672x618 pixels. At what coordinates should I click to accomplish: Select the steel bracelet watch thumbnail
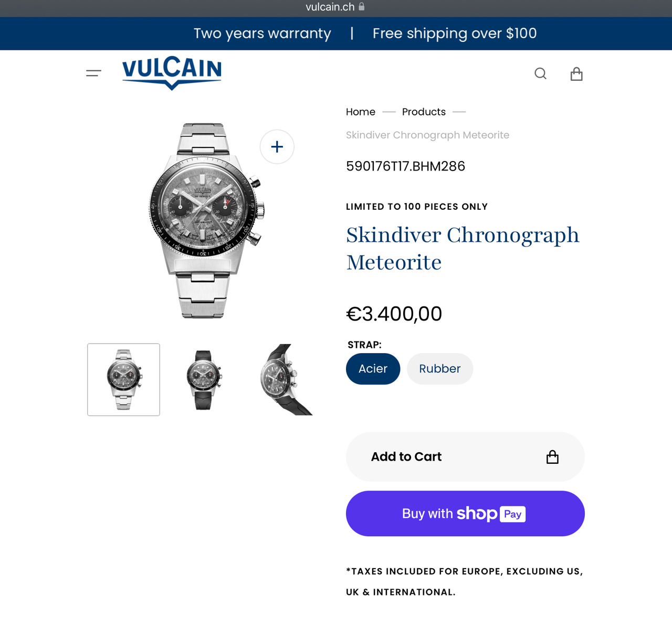click(x=123, y=380)
